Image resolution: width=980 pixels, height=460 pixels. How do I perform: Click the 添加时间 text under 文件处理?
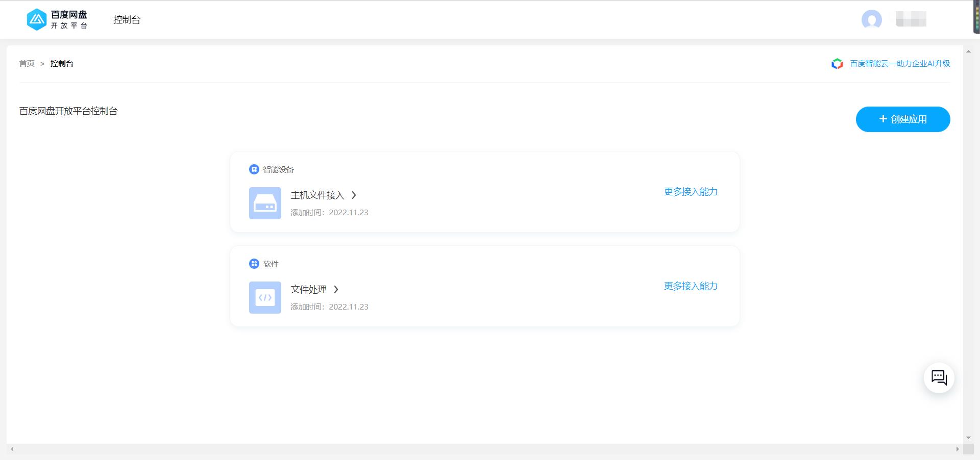(x=329, y=307)
